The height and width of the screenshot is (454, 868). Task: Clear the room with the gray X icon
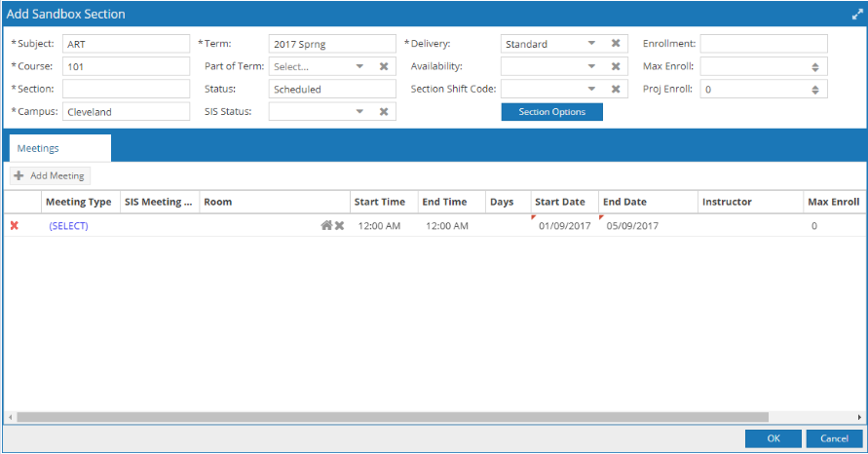tap(339, 225)
